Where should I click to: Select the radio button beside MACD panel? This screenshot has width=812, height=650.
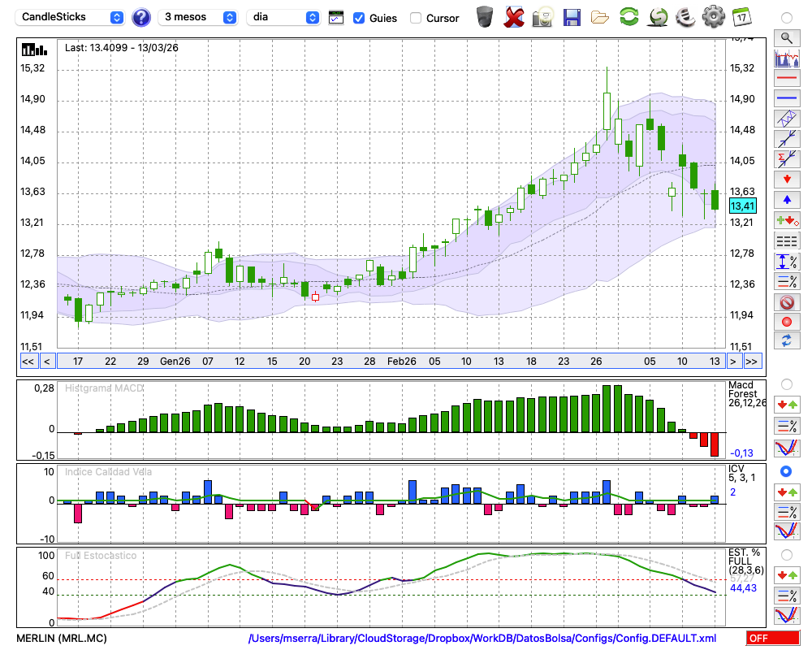pyautogui.click(x=786, y=383)
